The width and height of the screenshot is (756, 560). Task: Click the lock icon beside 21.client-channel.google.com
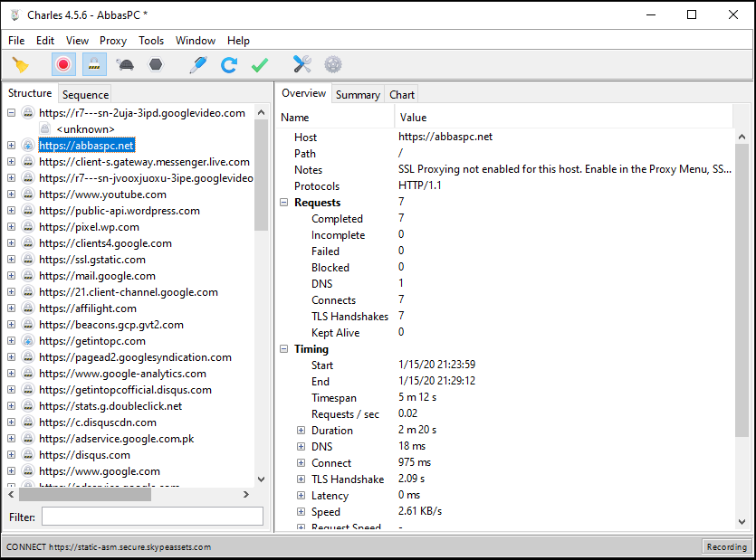28,292
